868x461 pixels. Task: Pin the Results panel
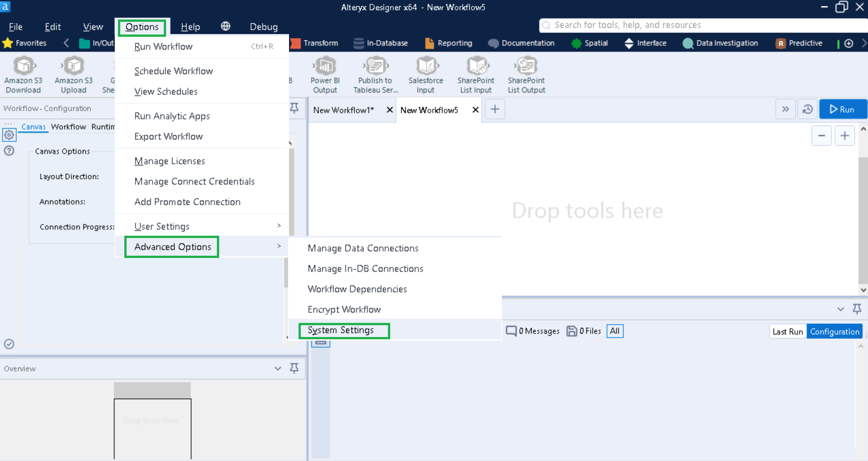click(x=857, y=309)
